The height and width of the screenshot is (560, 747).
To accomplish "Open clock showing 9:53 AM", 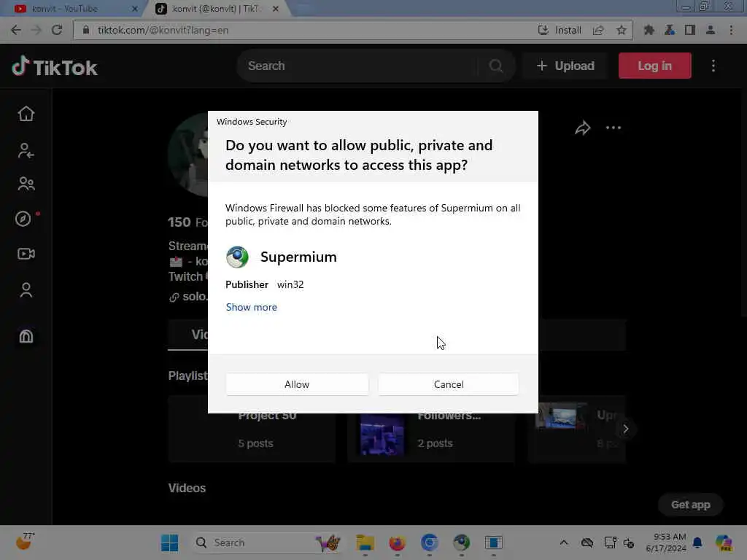I will coord(666,542).
